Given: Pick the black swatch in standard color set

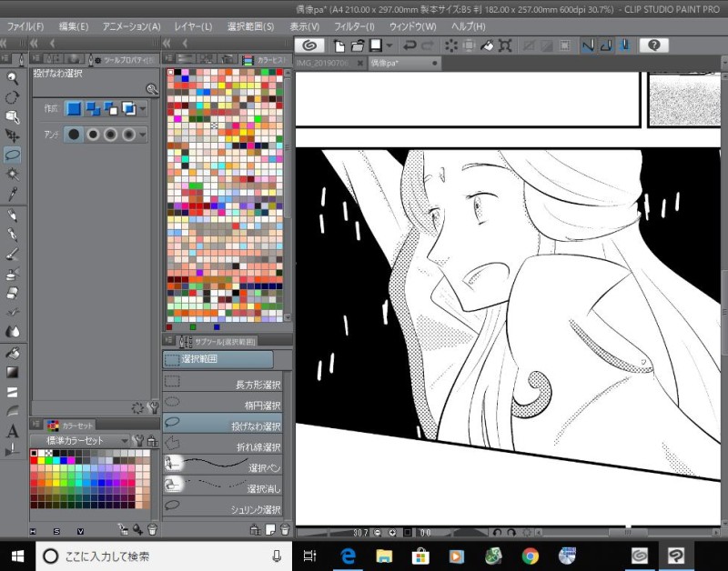Looking at the screenshot, I should tap(34, 453).
